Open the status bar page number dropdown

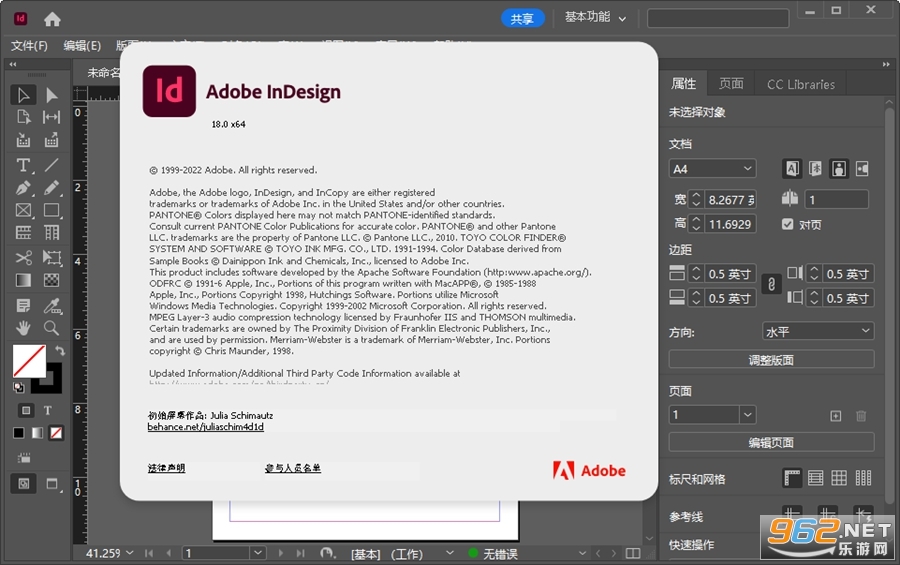[x=258, y=553]
